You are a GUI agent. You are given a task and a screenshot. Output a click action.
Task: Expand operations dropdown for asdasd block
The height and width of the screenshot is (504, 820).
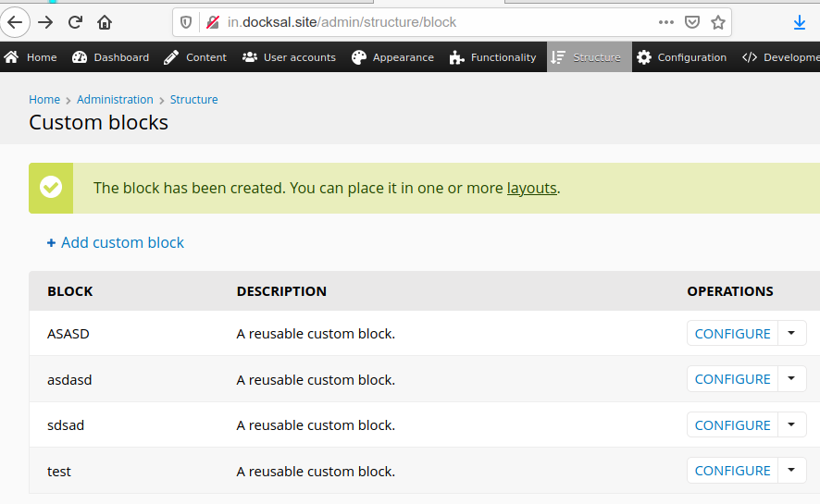point(791,378)
